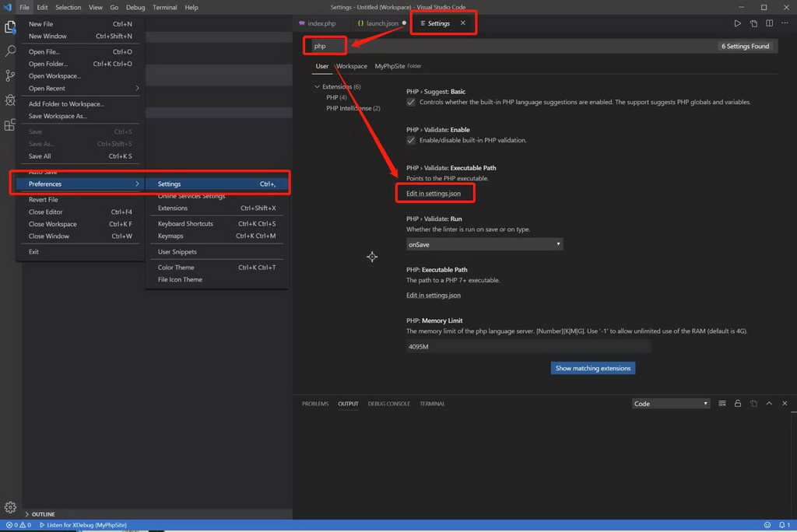
Task: Click the Open Settings (JSON) icon beside the run icon
Action: click(x=753, y=23)
